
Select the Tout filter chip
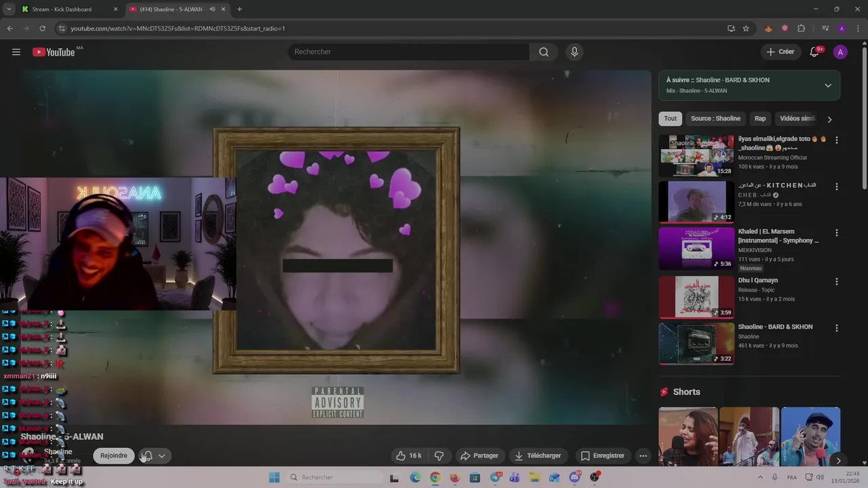(670, 118)
